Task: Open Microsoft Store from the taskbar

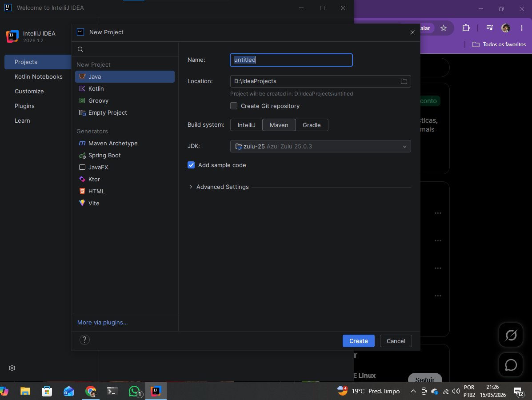Action: 47,391
